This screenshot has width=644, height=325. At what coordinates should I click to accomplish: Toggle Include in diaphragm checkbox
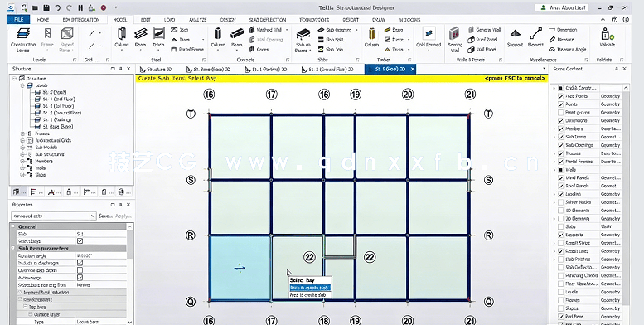coord(80,263)
